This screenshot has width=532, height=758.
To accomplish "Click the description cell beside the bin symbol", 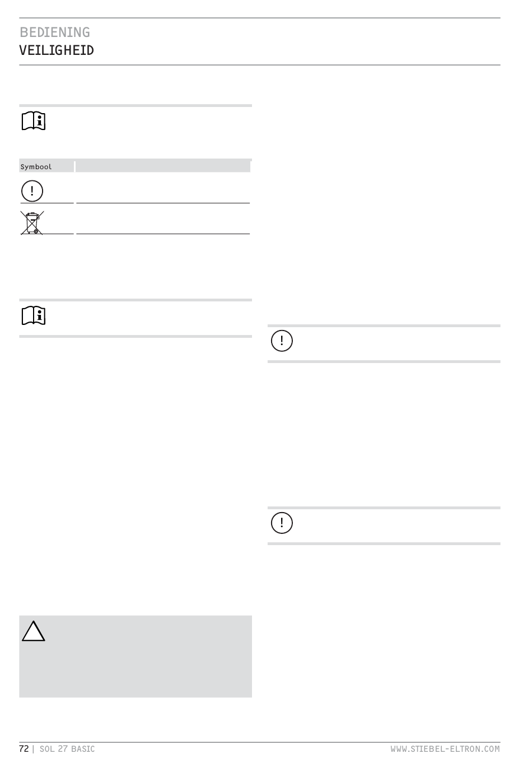I will 162,219.
